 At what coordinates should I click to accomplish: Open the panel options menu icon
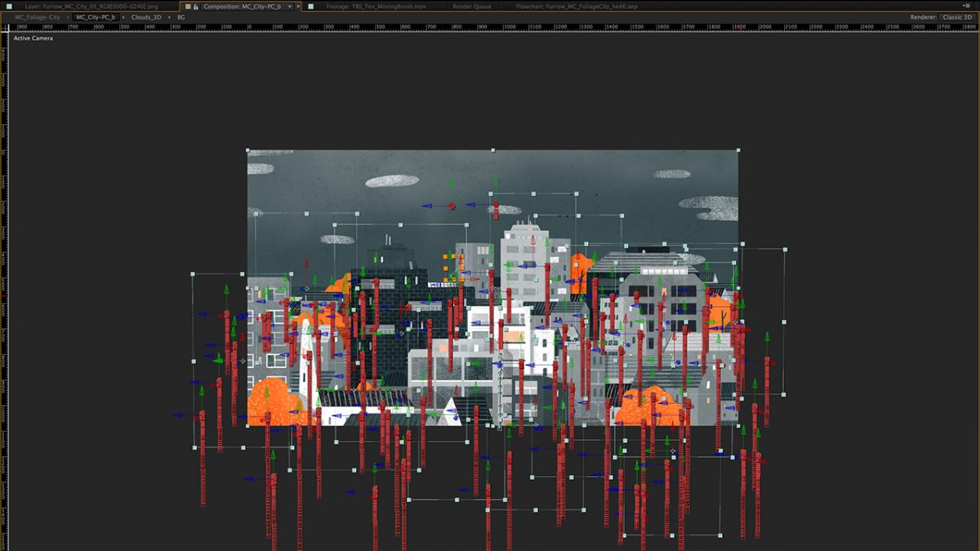coord(966,7)
